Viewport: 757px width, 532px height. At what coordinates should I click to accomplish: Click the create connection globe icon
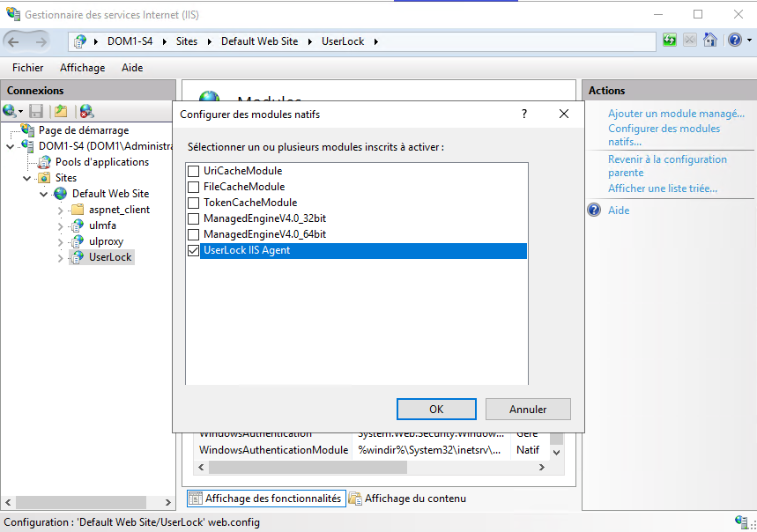click(9, 111)
